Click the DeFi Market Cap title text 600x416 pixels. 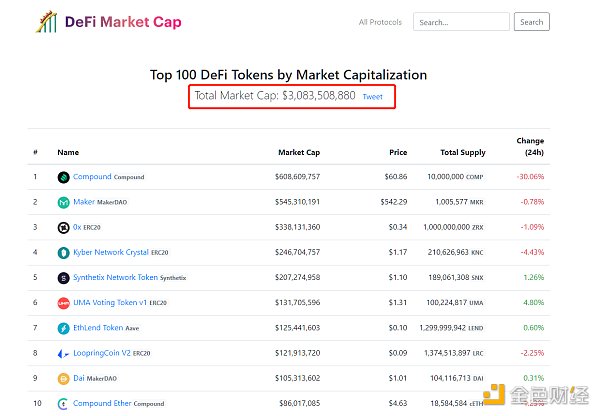(x=123, y=22)
